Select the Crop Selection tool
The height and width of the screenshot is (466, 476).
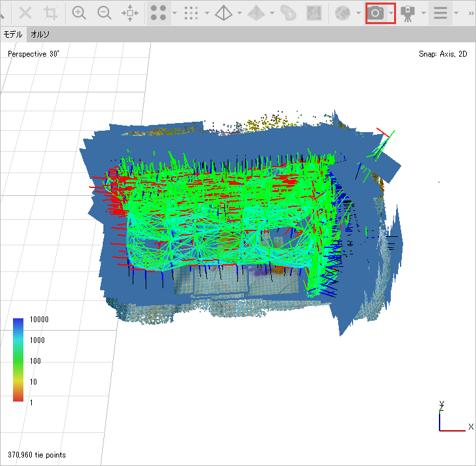[50, 13]
